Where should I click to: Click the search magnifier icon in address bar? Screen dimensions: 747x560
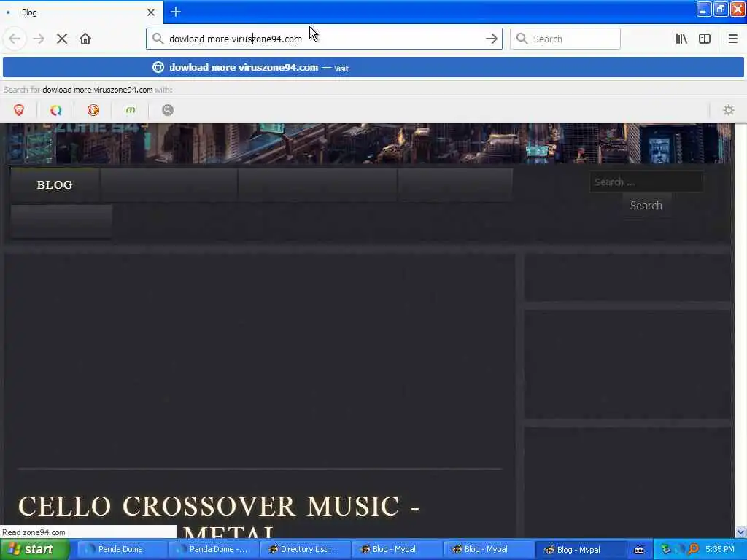pos(158,39)
